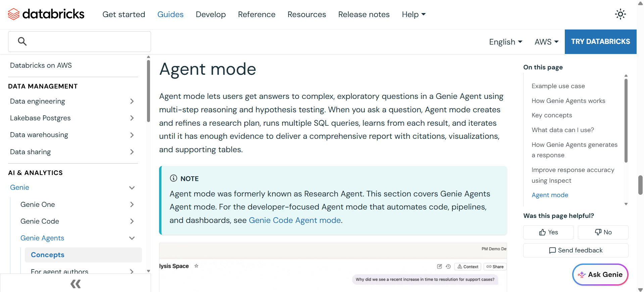Click the Share button in screenshot

click(x=495, y=267)
